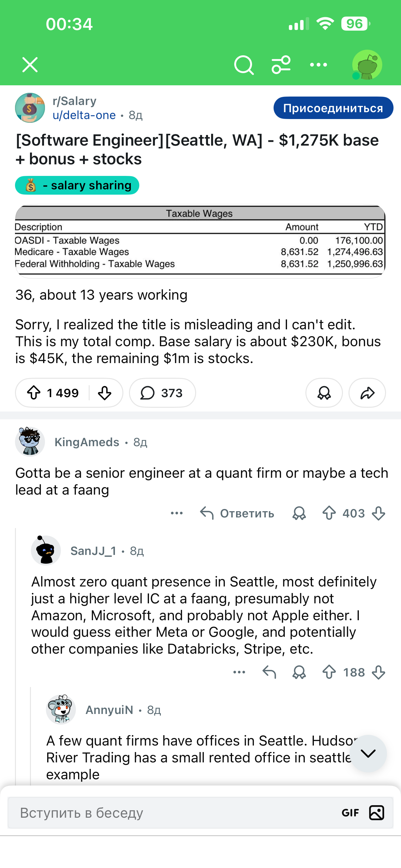Tap the search magnifier icon
This screenshot has width=401, height=868.
244,65
